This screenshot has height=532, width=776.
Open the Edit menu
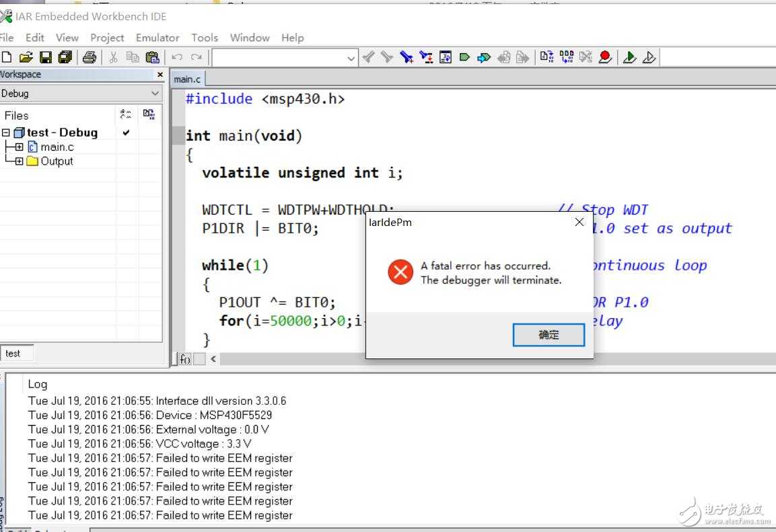34,38
